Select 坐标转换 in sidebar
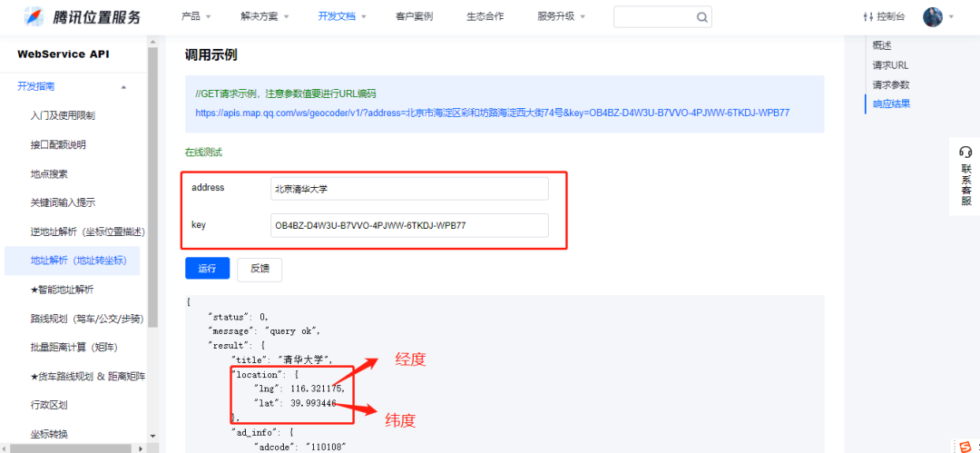 [x=49, y=434]
